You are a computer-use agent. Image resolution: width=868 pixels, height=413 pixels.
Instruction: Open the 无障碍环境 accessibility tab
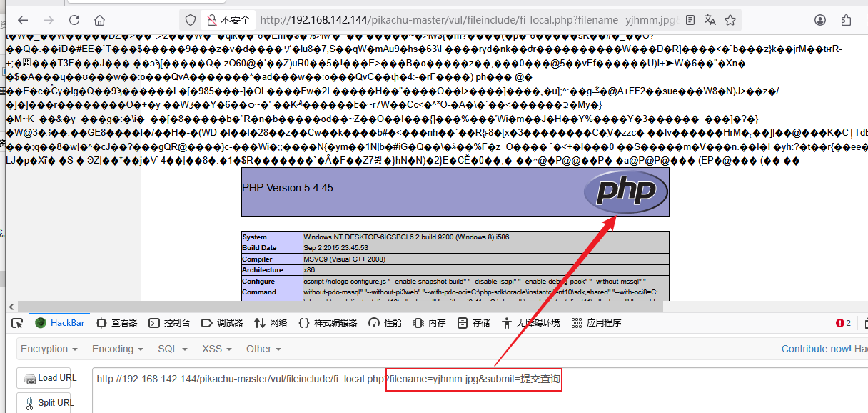[531, 323]
